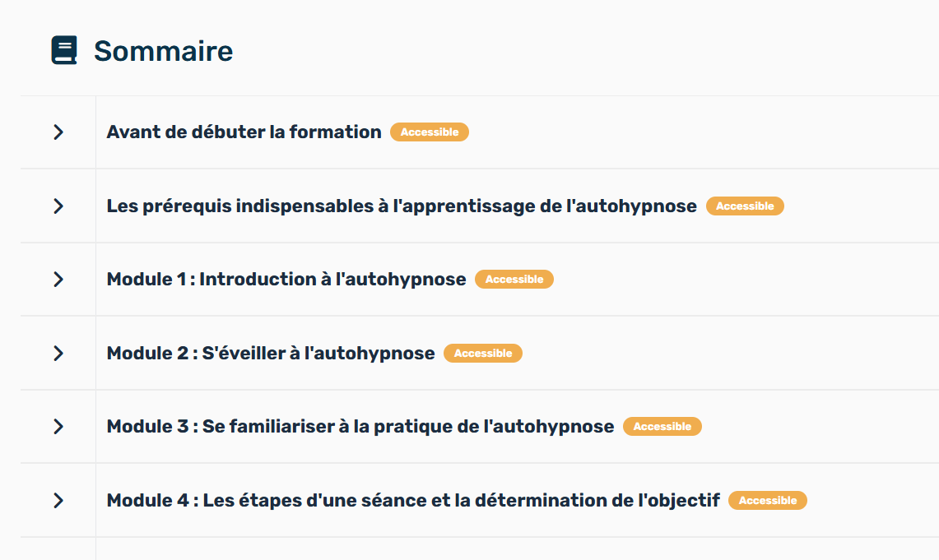Screen dimensions: 939x560
Task: Click Accessible badge on the prérequis row
Action: coord(745,206)
